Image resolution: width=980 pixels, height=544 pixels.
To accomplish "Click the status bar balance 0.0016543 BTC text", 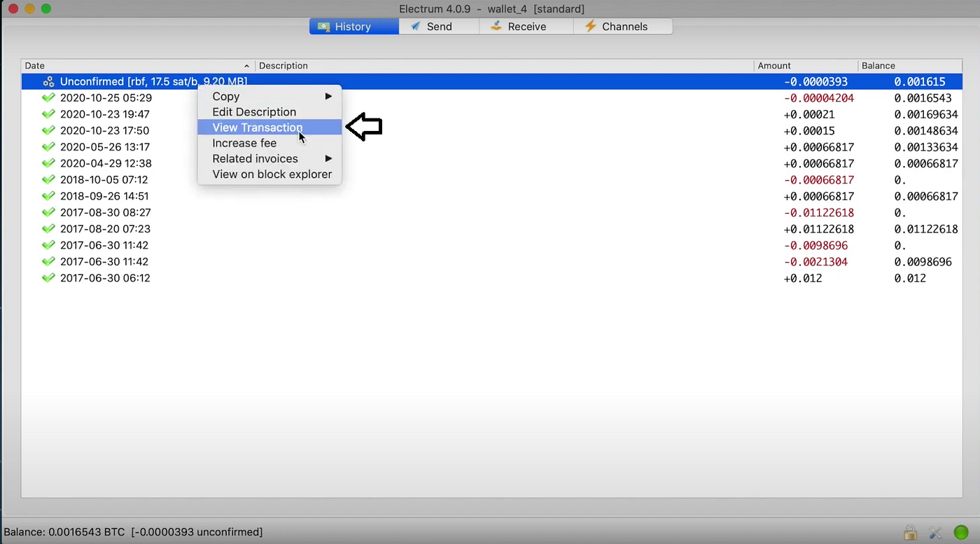I will 66,532.
